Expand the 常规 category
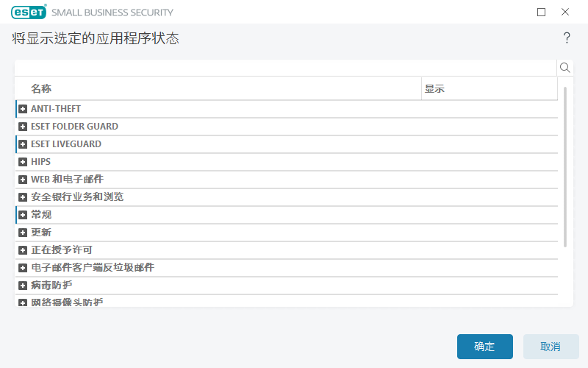This screenshot has width=588, height=368. [x=23, y=215]
